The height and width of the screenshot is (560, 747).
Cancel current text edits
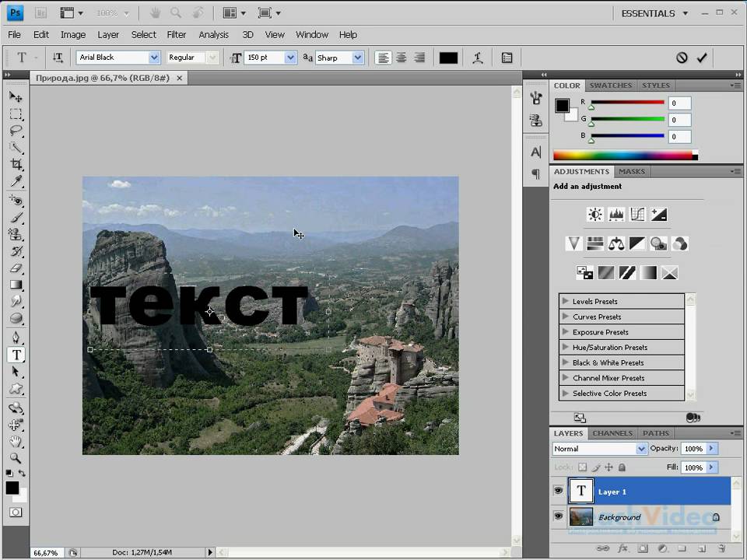682,58
